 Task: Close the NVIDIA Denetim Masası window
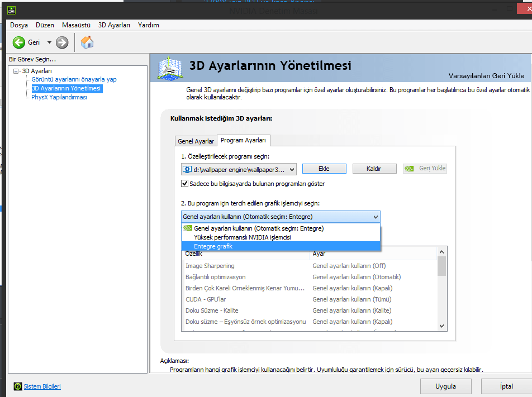coord(525,8)
